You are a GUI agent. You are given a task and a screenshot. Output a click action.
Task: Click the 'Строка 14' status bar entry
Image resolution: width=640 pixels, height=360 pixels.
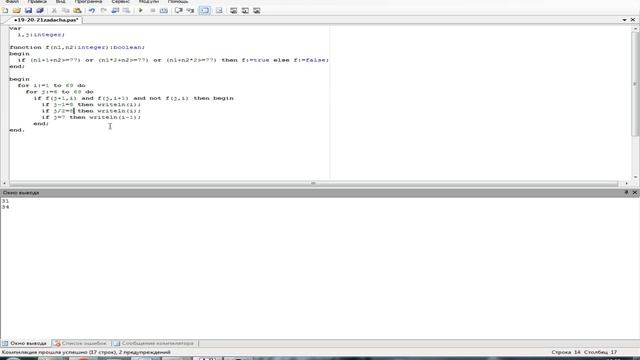coord(566,352)
